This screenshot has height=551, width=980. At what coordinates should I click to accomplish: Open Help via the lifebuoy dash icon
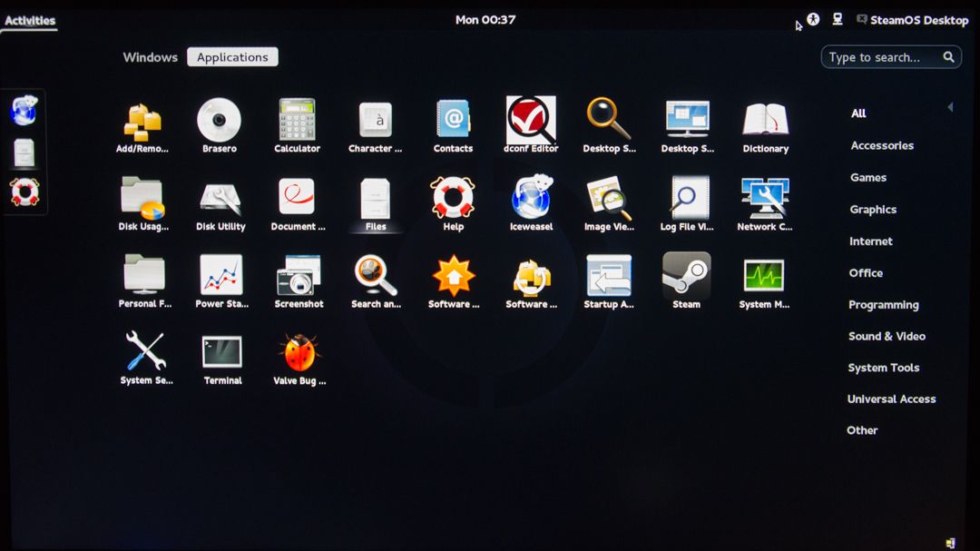[x=24, y=191]
